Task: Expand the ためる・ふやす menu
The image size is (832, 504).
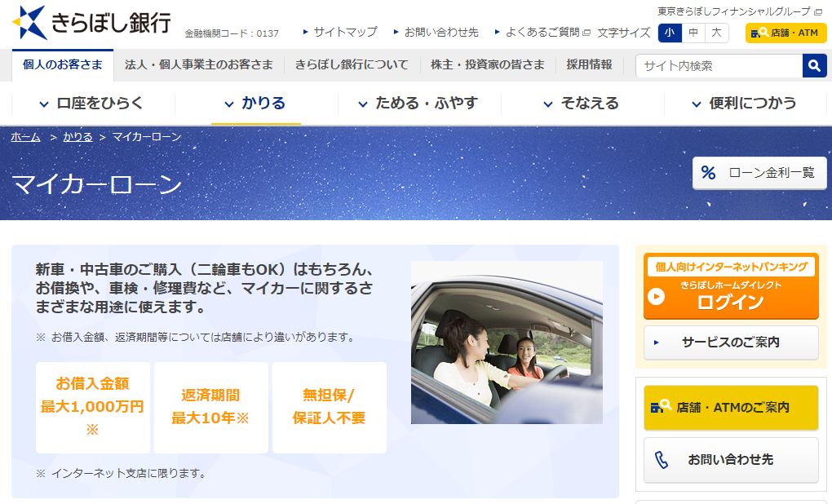Action: coord(419,103)
